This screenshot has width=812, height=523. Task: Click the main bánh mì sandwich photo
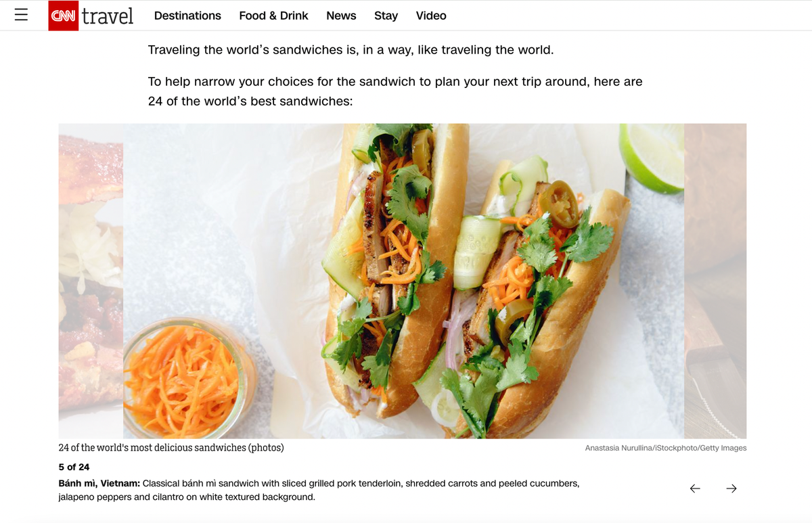[x=403, y=281]
